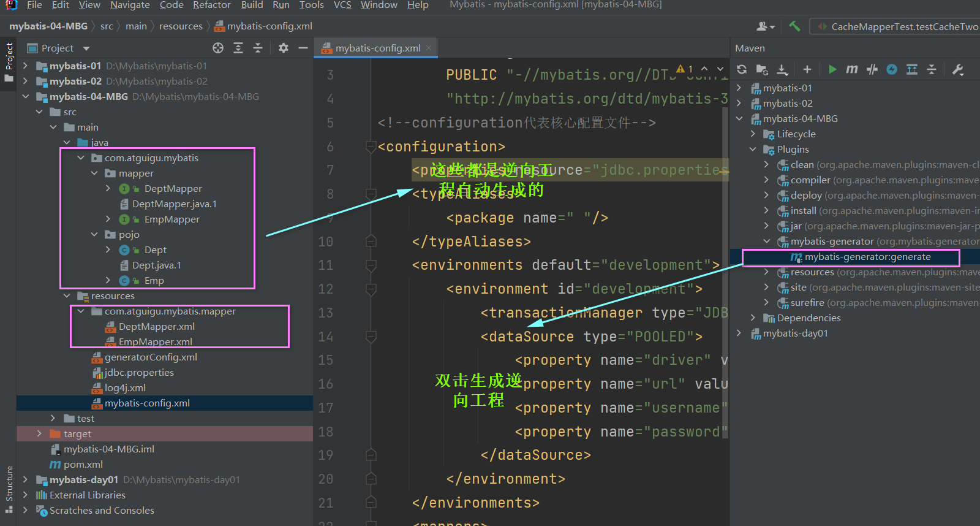Expand the test folder in Project tree
980x526 pixels.
(x=53, y=418)
